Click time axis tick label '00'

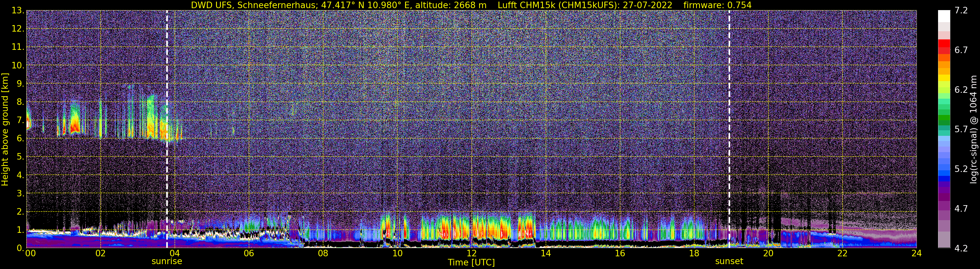point(31,253)
